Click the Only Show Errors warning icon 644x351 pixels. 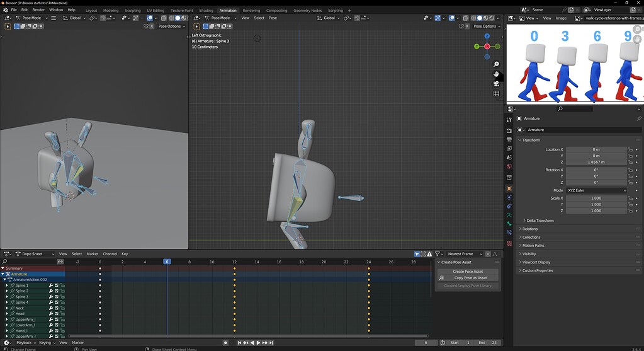point(429,254)
